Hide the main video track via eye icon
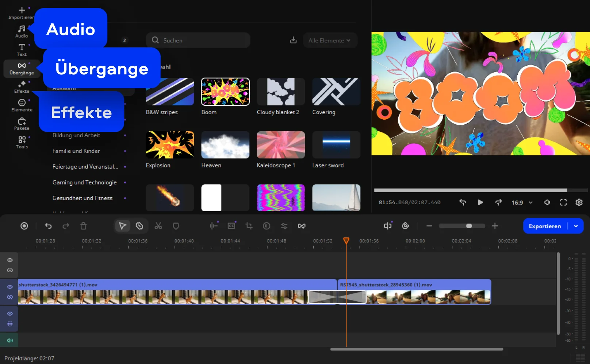The width and height of the screenshot is (590, 364). [10, 287]
